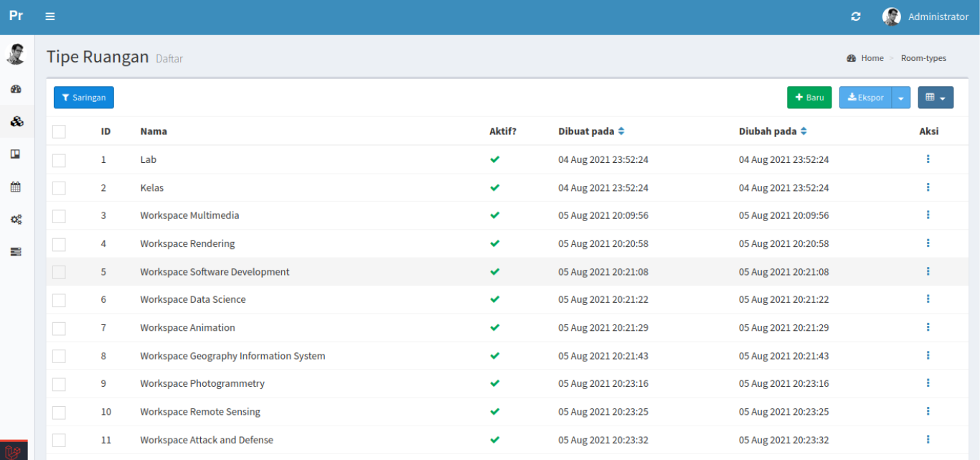
Task: Open action menu for Lab row
Action: coord(928,159)
